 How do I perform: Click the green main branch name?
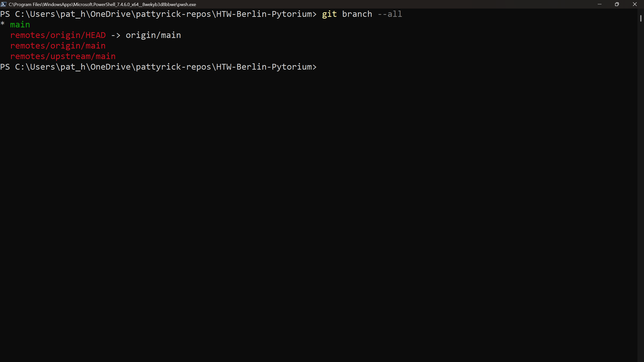click(20, 25)
